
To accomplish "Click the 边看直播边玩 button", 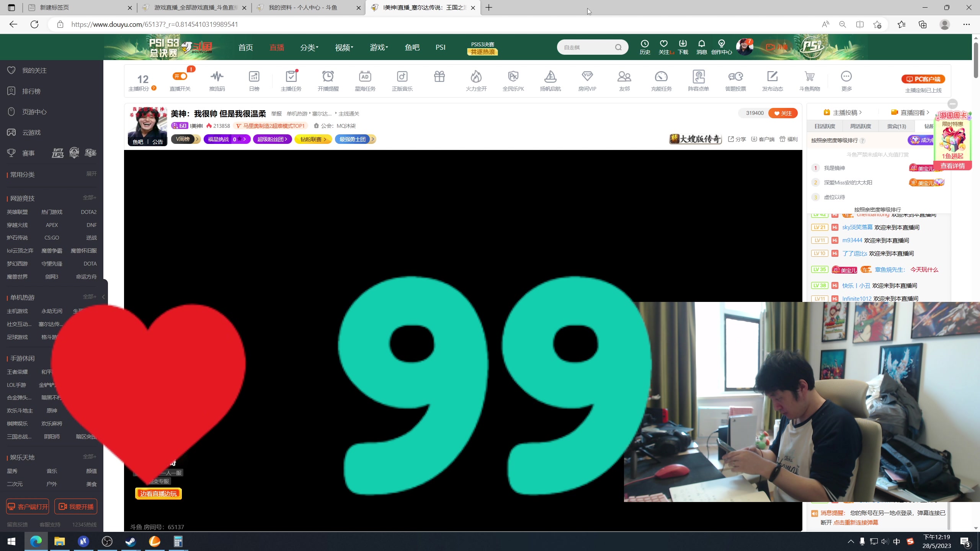I will click(x=158, y=494).
